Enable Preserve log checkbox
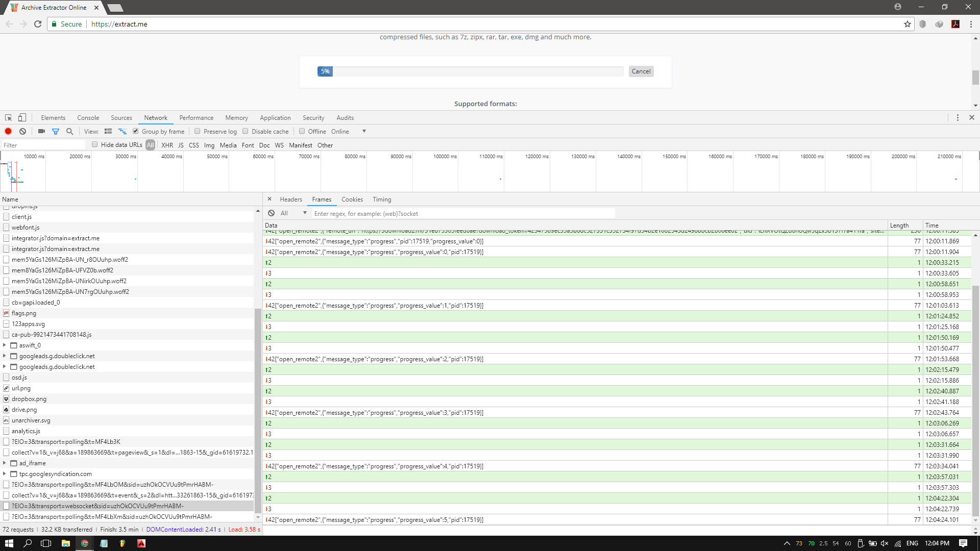The width and height of the screenshot is (980, 551). pyautogui.click(x=198, y=131)
